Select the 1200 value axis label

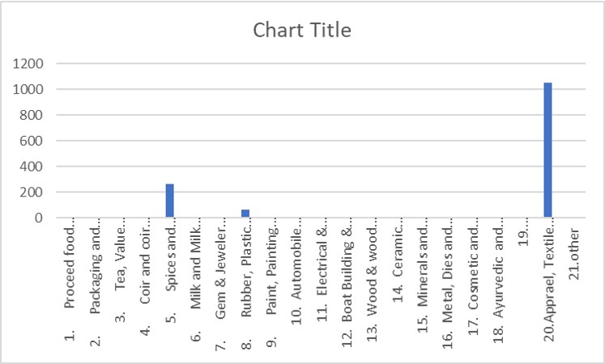28,64
